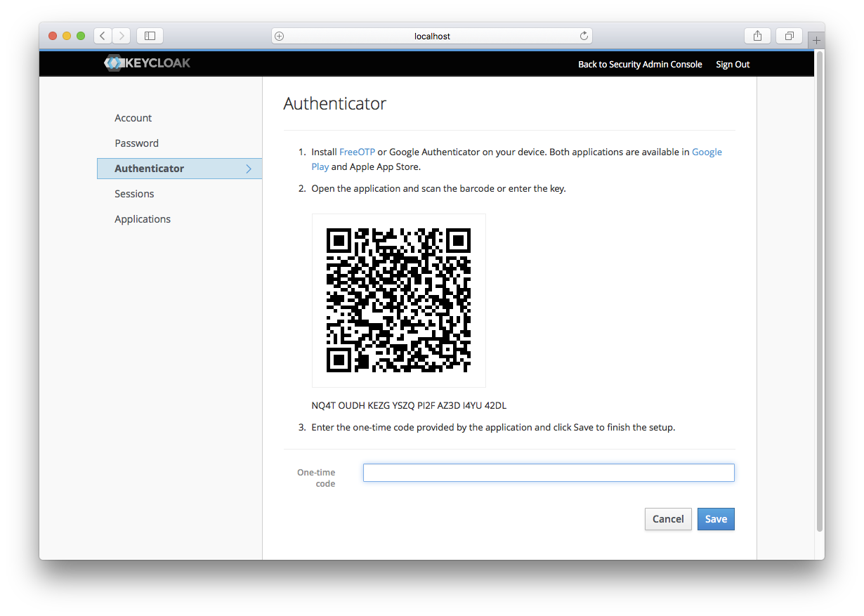The height and width of the screenshot is (616, 864).
Task: Click the Cancel button
Action: click(667, 519)
